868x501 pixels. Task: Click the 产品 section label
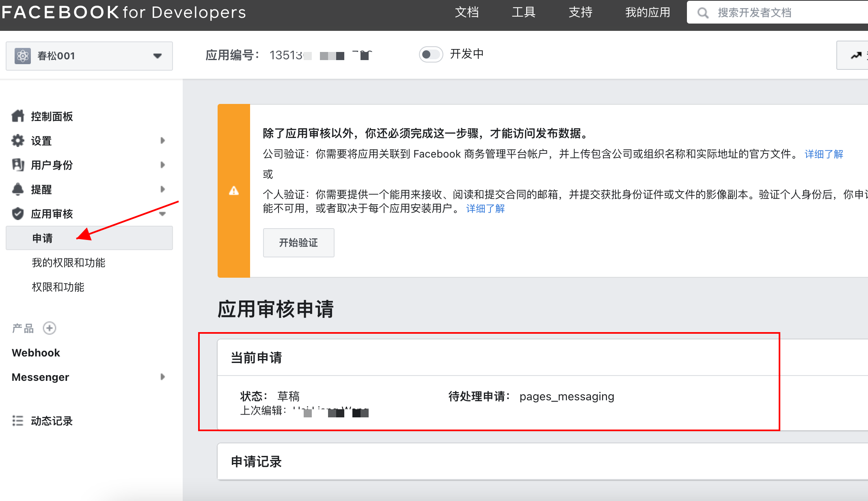tap(23, 328)
